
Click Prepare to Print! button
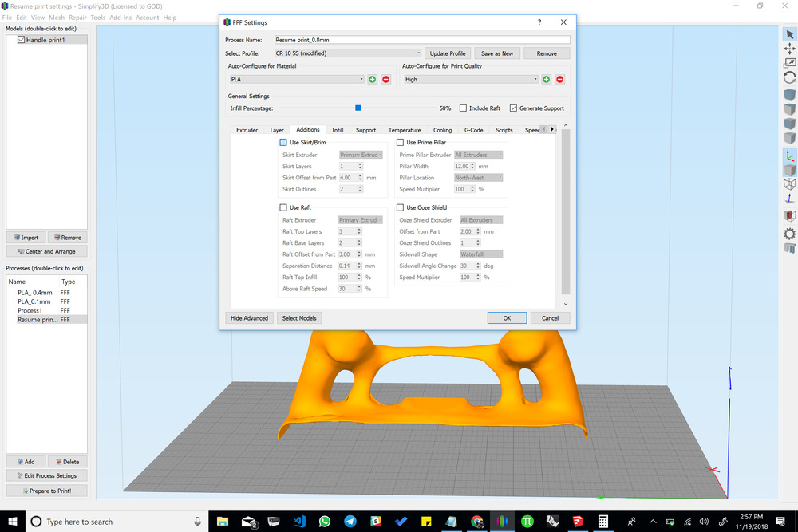(x=47, y=491)
